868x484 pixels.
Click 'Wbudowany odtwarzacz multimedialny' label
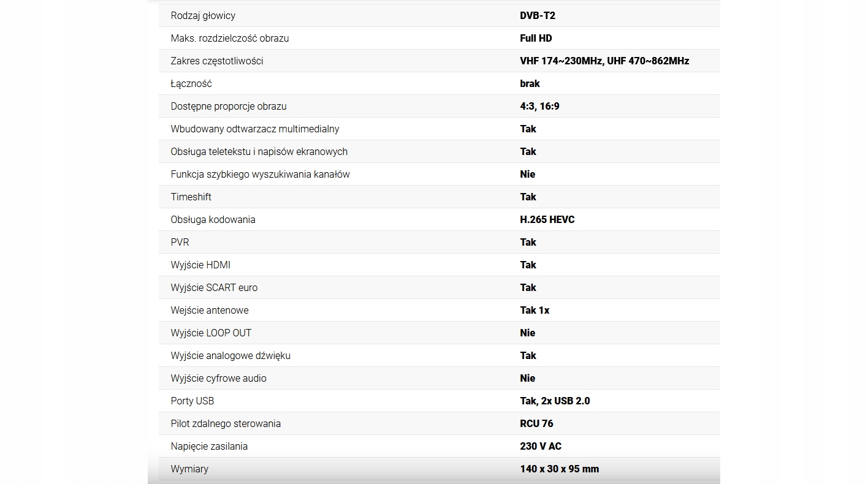click(255, 129)
